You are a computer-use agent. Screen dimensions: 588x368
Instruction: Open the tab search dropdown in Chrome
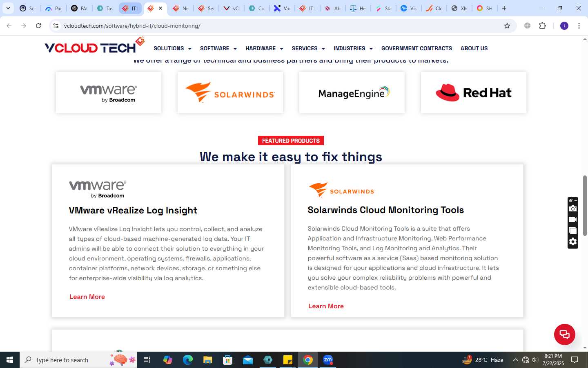click(8, 8)
